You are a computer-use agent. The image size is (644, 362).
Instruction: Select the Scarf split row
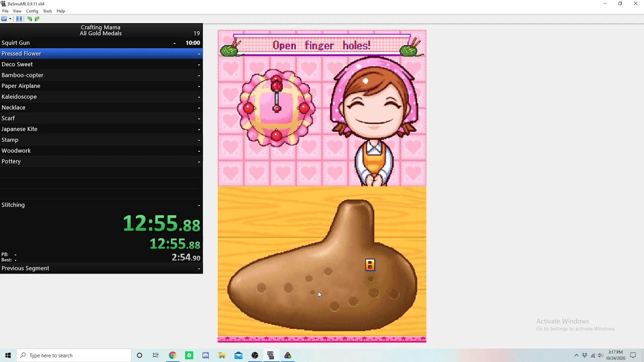(101, 118)
